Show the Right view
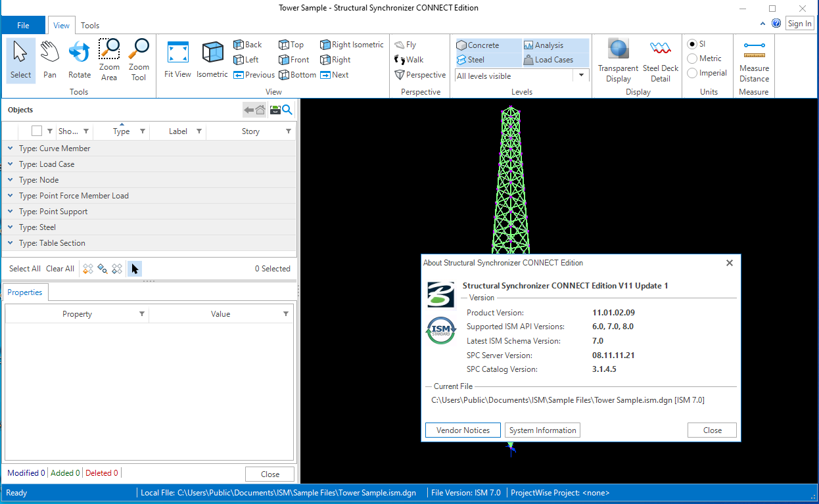 (x=335, y=60)
